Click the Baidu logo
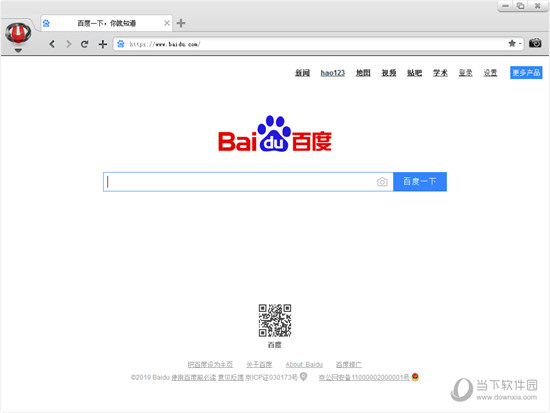The width and height of the screenshot is (550, 413). (275, 134)
